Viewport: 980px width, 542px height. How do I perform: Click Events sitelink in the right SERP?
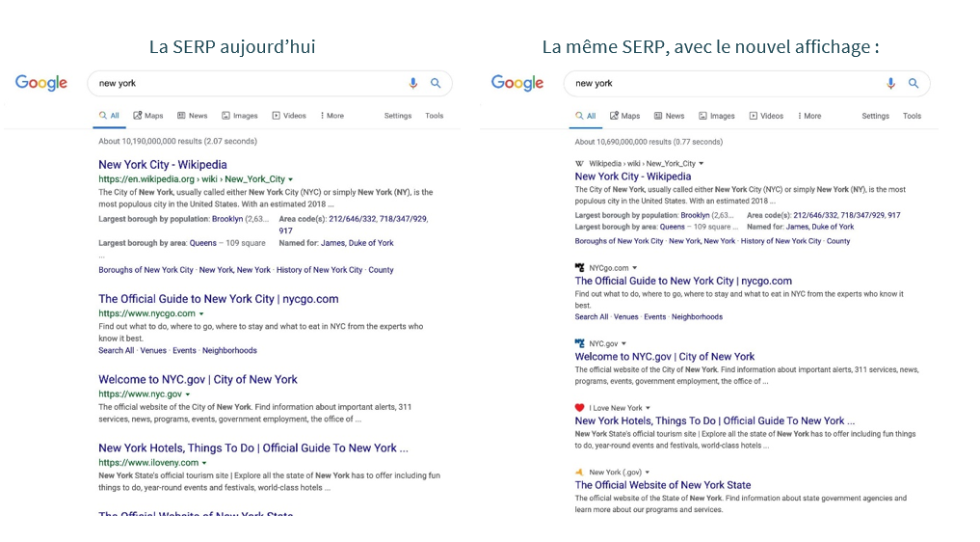pos(655,317)
